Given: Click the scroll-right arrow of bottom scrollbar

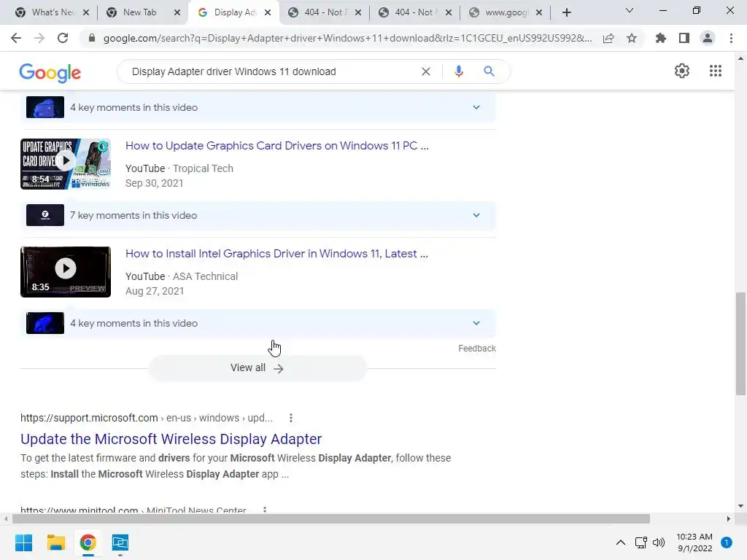Looking at the screenshot, I should tap(729, 518).
